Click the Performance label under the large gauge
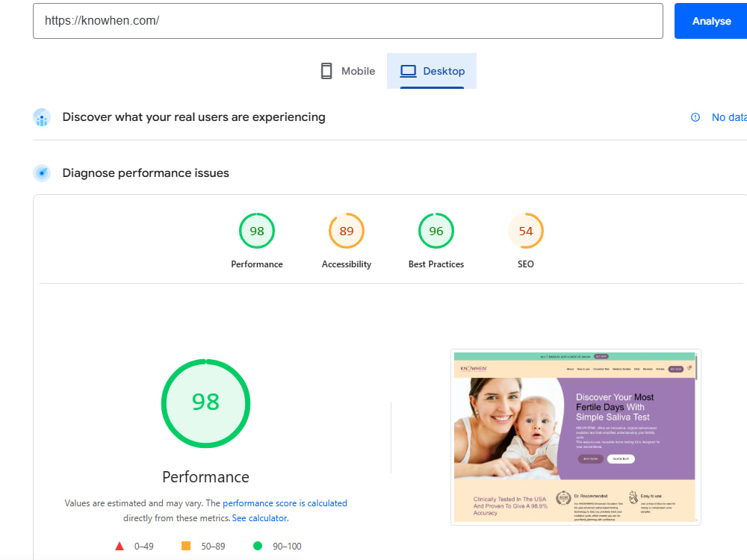This screenshot has width=747, height=560. (x=206, y=477)
